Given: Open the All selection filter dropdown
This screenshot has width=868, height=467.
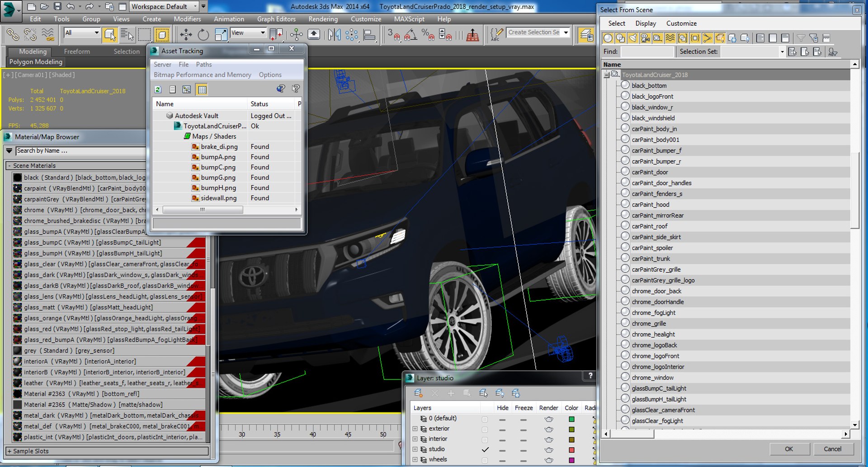Looking at the screenshot, I should click(x=82, y=33).
